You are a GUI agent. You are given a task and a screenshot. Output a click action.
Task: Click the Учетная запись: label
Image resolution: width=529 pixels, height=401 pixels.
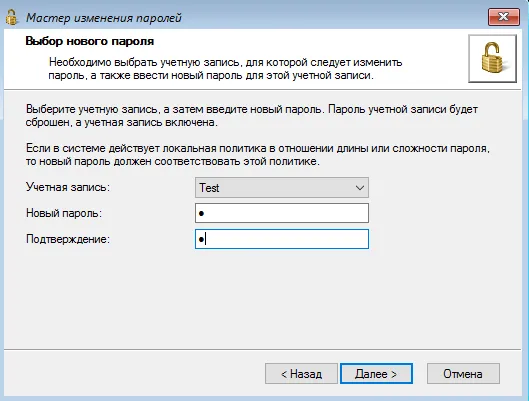pos(68,187)
